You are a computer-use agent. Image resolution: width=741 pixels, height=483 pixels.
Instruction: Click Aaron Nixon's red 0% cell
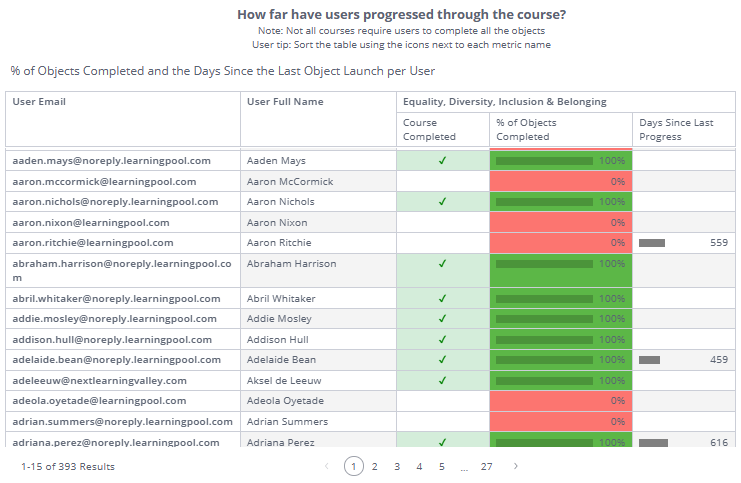(x=561, y=223)
